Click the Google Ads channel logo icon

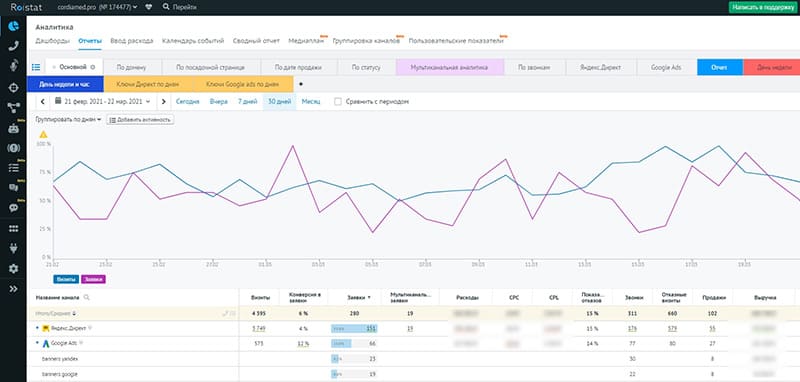pyautogui.click(x=45, y=343)
